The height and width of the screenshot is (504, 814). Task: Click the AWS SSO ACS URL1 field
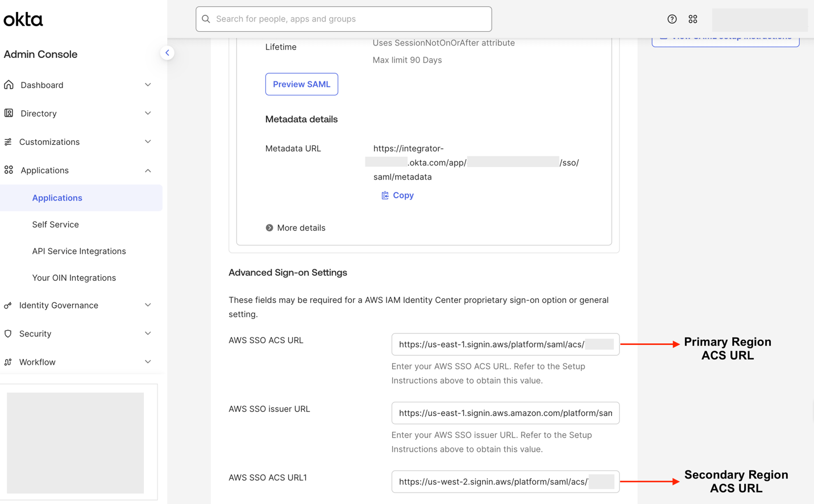point(505,482)
